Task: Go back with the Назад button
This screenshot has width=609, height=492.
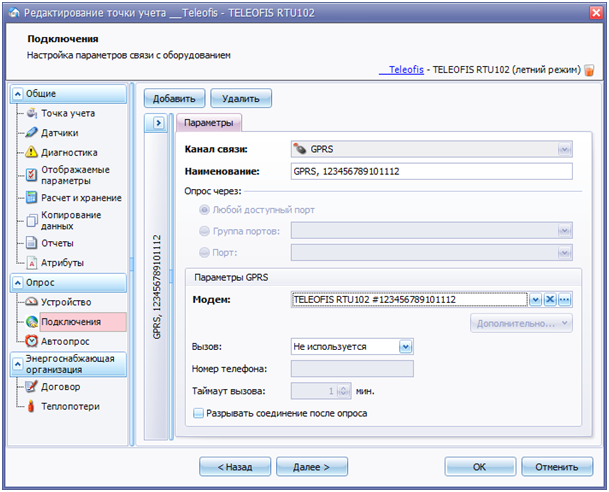Action: click(235, 467)
